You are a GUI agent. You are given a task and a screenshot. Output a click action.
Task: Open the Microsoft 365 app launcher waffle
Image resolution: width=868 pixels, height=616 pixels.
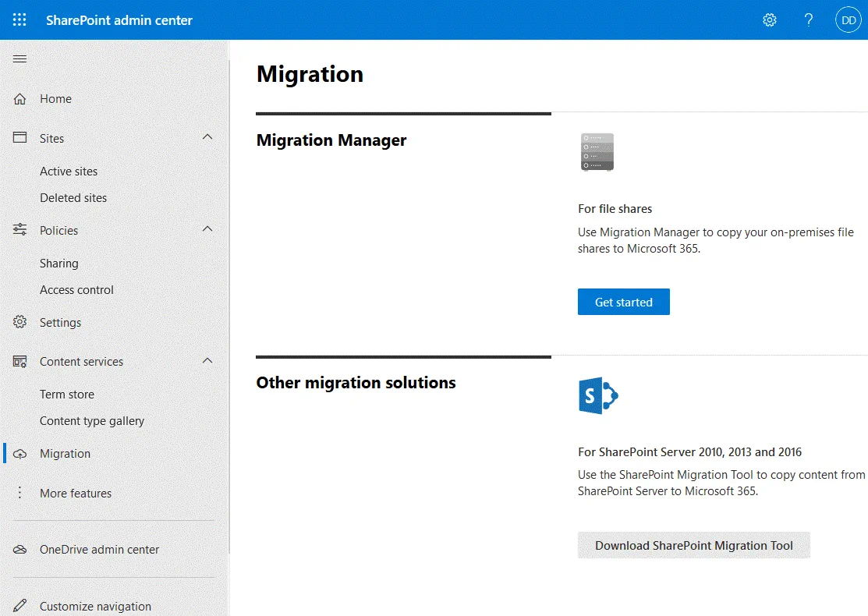(x=19, y=19)
